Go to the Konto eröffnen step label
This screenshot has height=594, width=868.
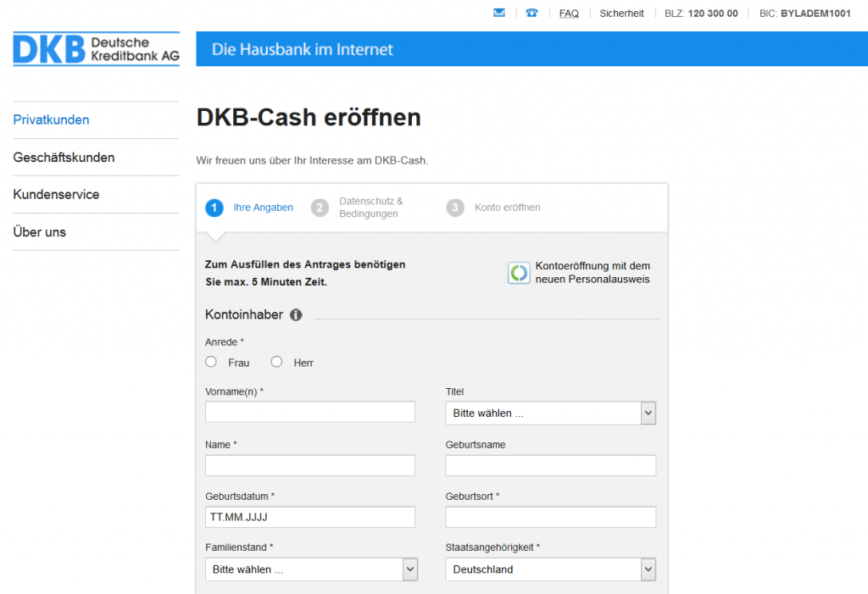click(x=508, y=208)
